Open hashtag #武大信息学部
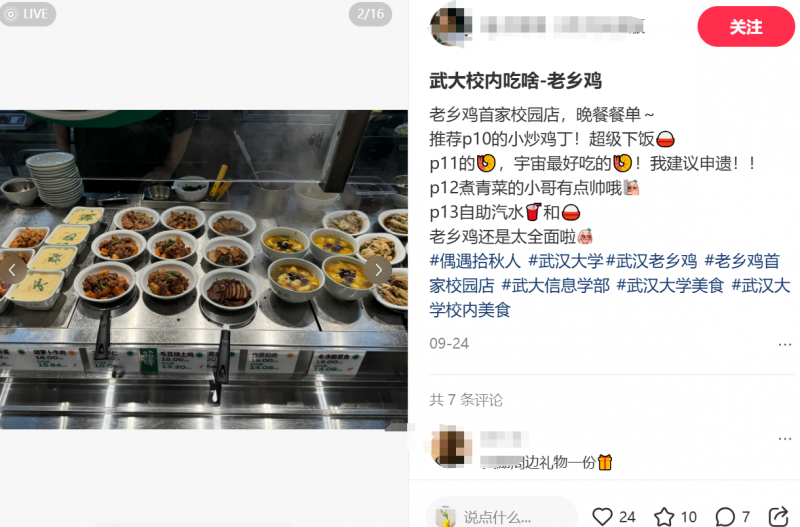The image size is (800, 527). click(555, 286)
